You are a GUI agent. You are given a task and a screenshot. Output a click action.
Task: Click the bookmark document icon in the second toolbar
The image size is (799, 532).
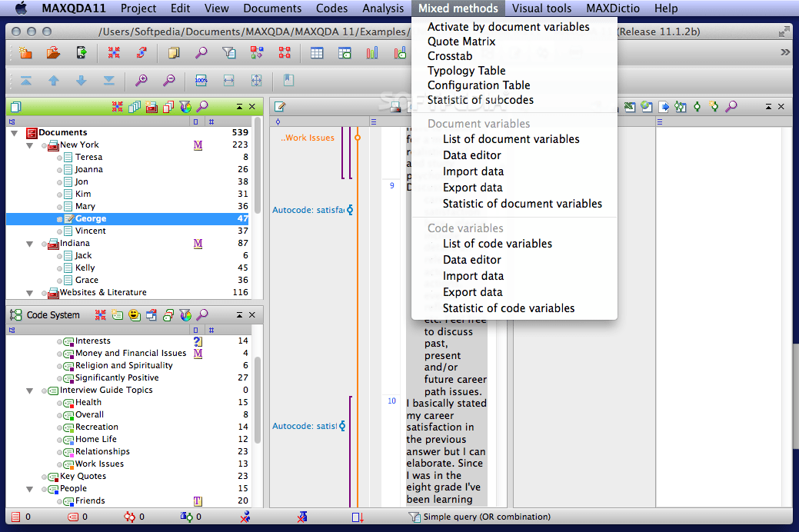pyautogui.click(x=288, y=80)
